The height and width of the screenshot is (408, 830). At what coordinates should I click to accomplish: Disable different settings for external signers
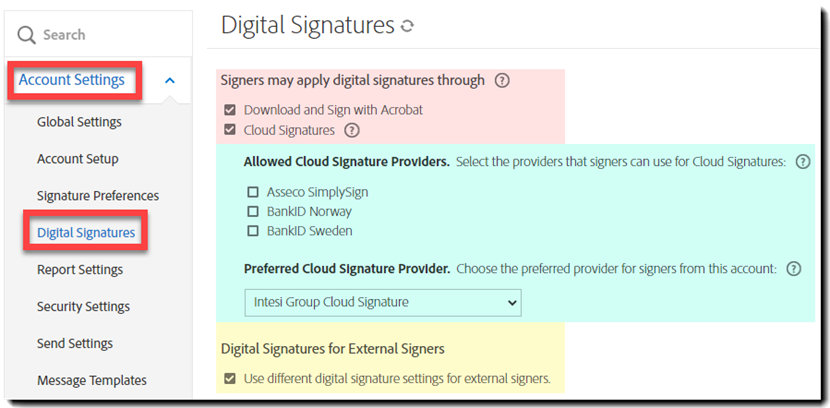coord(230,378)
